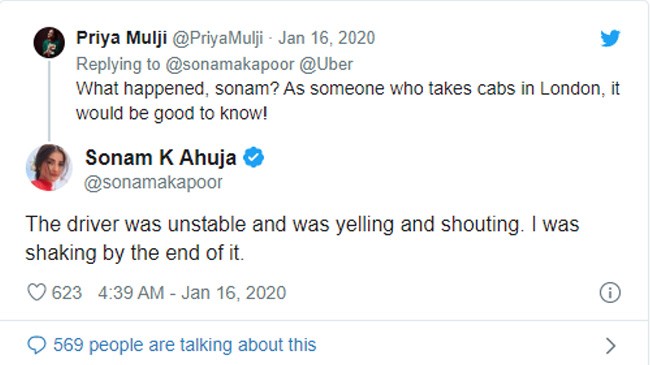Click the Twitter bird logo
This screenshot has width=650, height=365.
(610, 38)
